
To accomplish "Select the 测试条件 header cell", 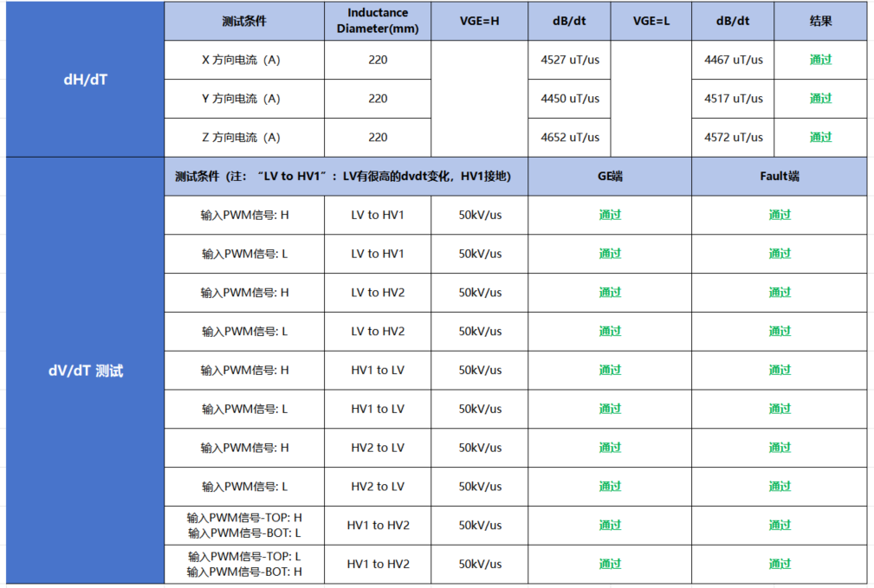I will pos(244,21).
